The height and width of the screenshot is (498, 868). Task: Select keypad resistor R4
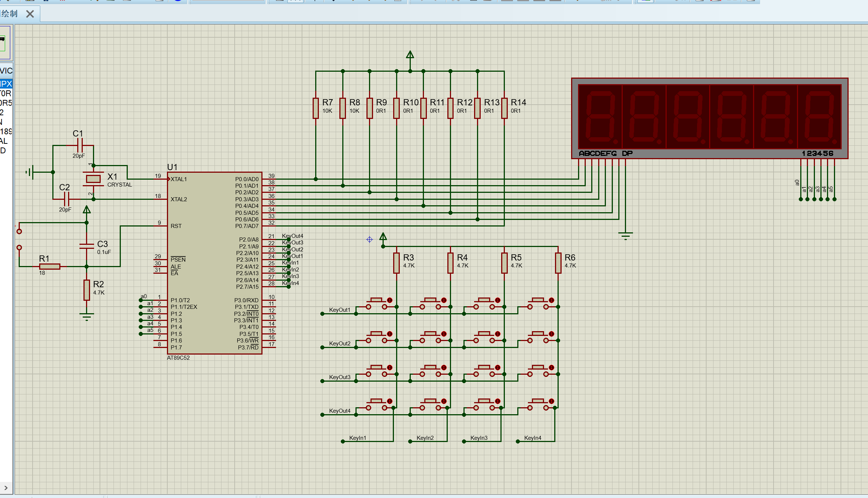(x=451, y=263)
